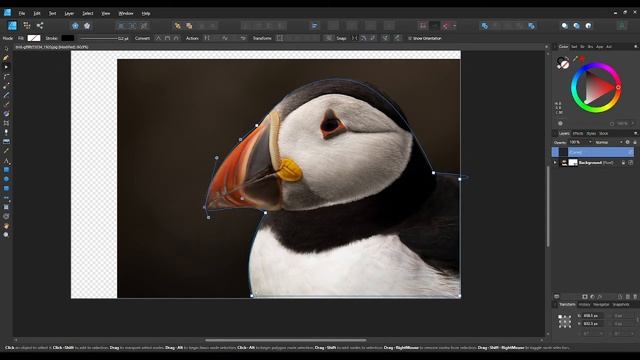The image size is (640, 360).
Task: Select the Crop tool in left toolbar
Action: (x=6, y=123)
